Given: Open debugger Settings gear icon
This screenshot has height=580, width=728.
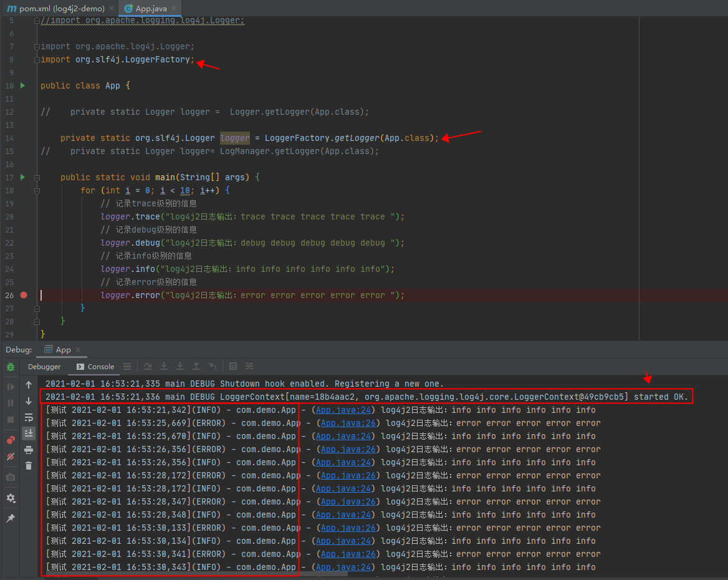Looking at the screenshot, I should pos(11,498).
